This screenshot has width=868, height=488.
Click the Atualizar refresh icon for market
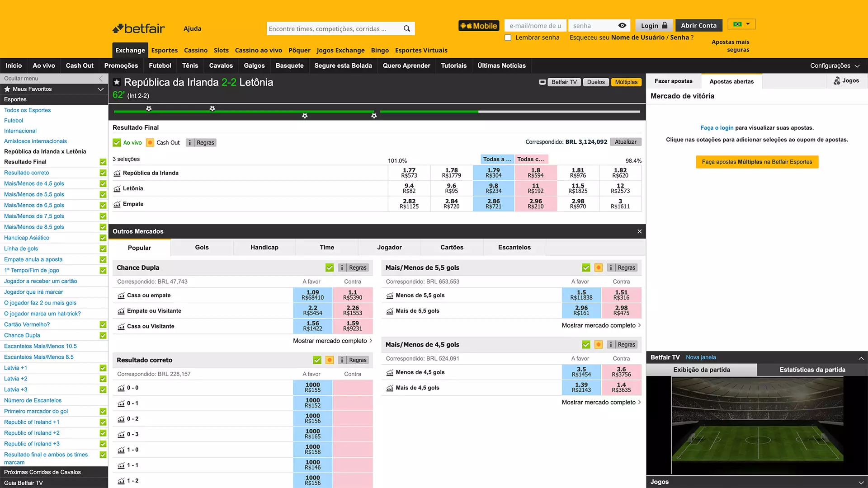625,142
